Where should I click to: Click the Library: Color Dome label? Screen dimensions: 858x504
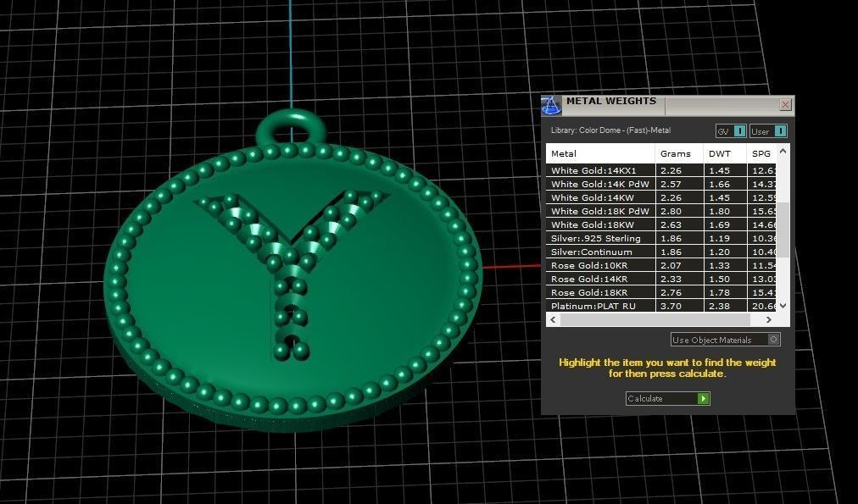[x=610, y=130]
